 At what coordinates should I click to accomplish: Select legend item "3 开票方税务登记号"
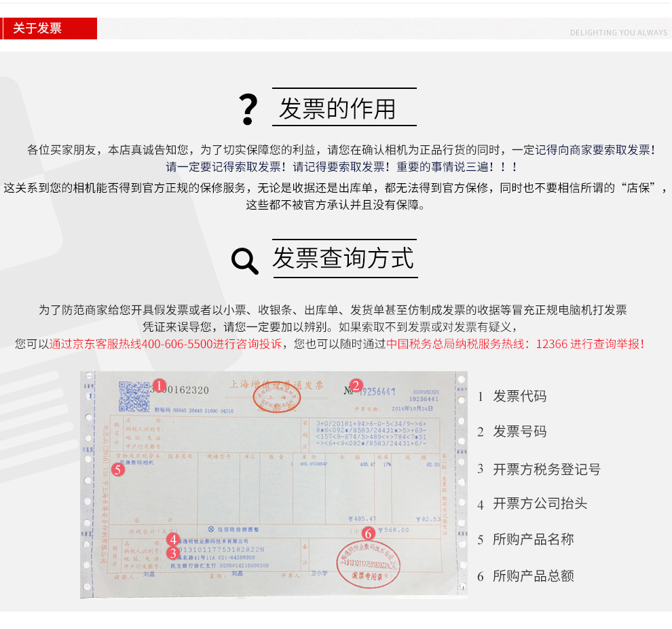pyautogui.click(x=539, y=469)
